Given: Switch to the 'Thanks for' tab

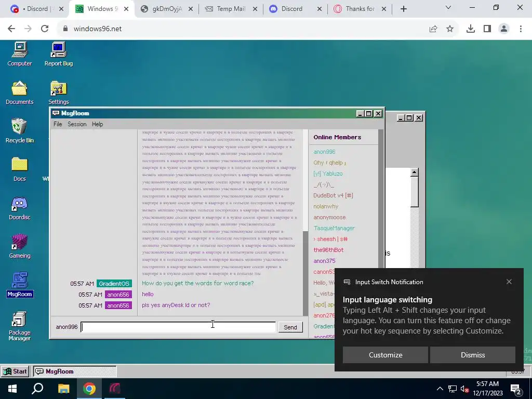Looking at the screenshot, I should 360,9.
